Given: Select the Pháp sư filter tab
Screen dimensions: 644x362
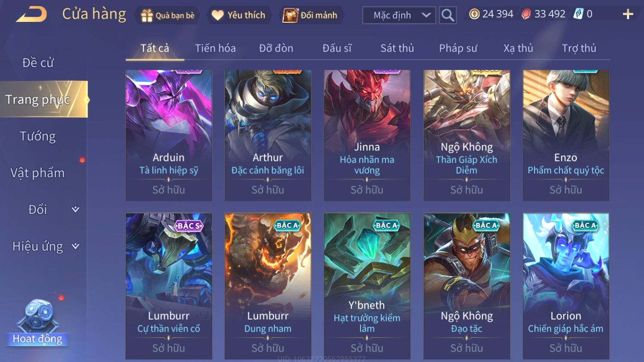Looking at the screenshot, I should coord(458,48).
